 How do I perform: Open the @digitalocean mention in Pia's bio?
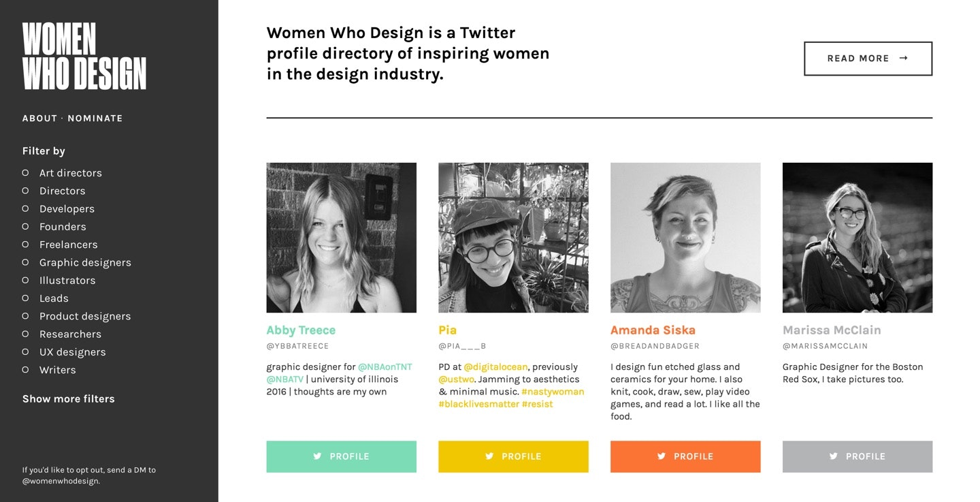[x=495, y=367]
